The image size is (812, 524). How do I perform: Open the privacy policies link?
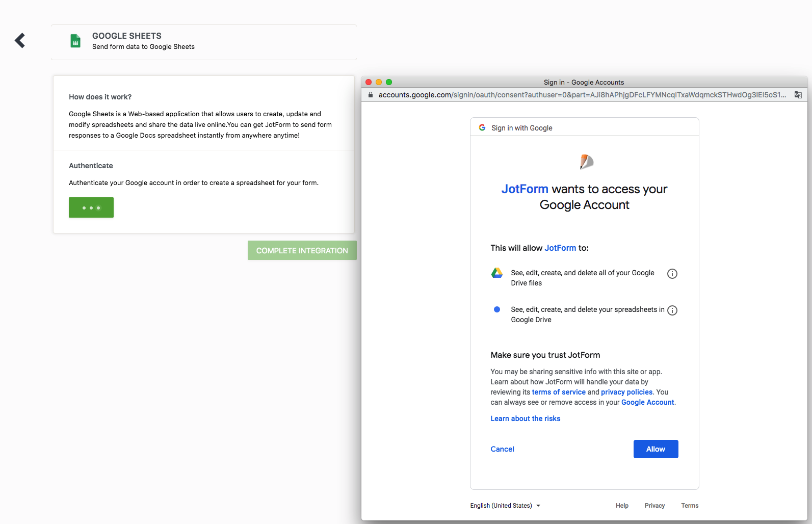626,392
